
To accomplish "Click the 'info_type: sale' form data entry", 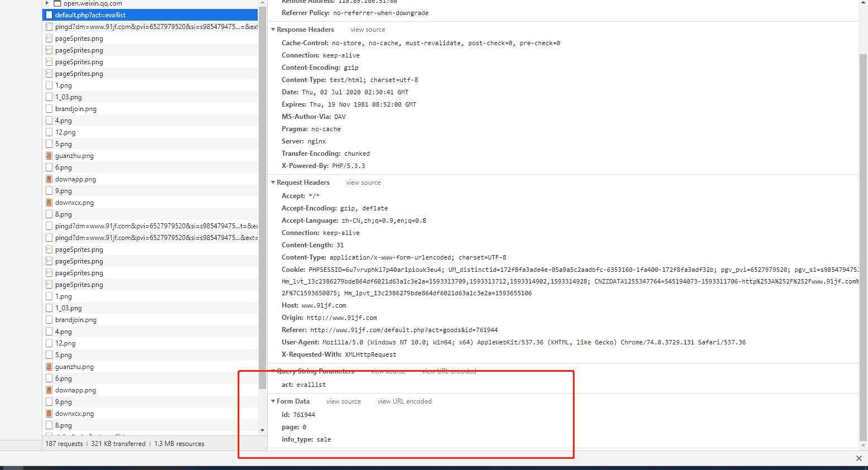I will tap(306, 439).
